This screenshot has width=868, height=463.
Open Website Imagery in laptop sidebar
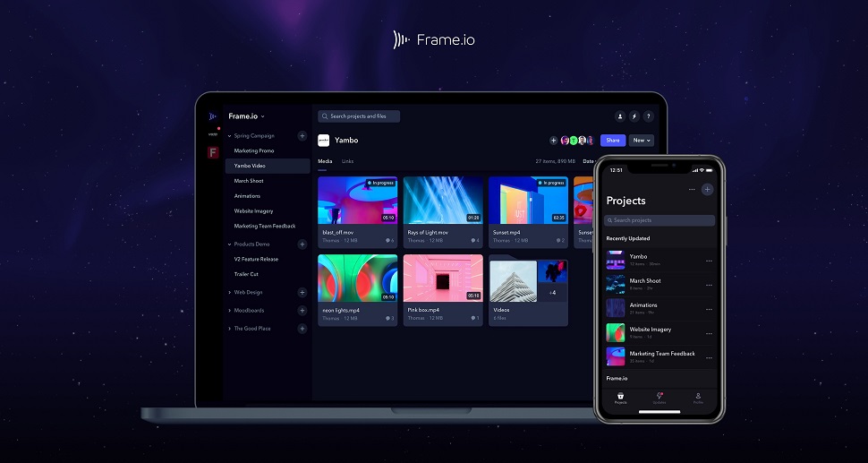[x=253, y=211]
